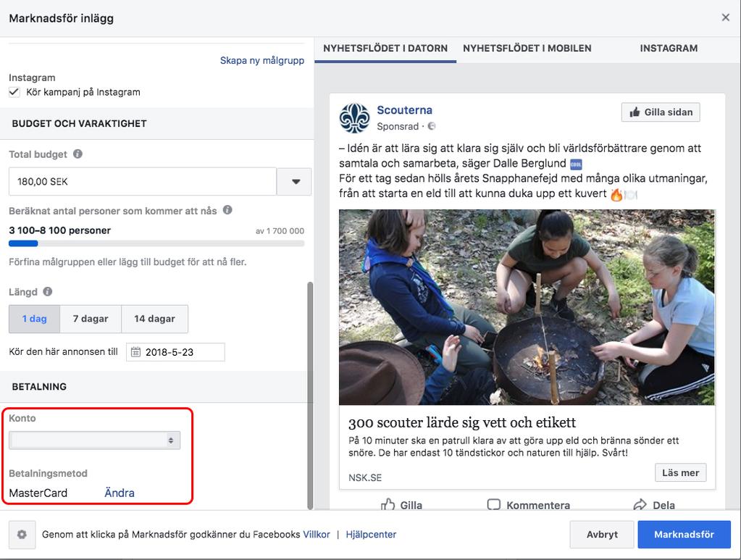The height and width of the screenshot is (560, 741).
Task: Select 1 dag duration
Action: pyautogui.click(x=35, y=319)
